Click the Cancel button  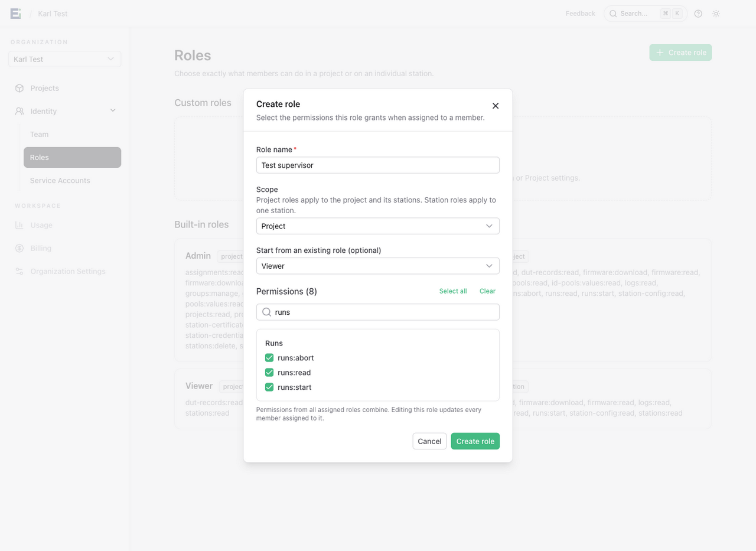[x=429, y=441]
